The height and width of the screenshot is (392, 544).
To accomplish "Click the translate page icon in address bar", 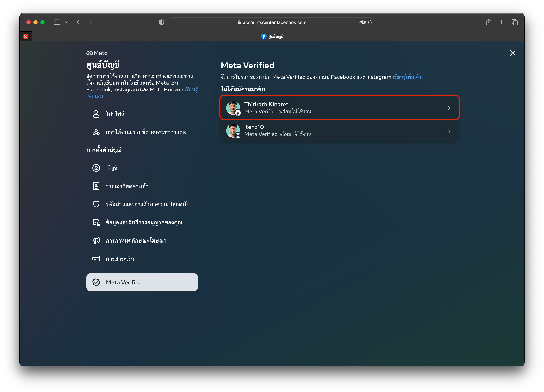I will 362,22.
